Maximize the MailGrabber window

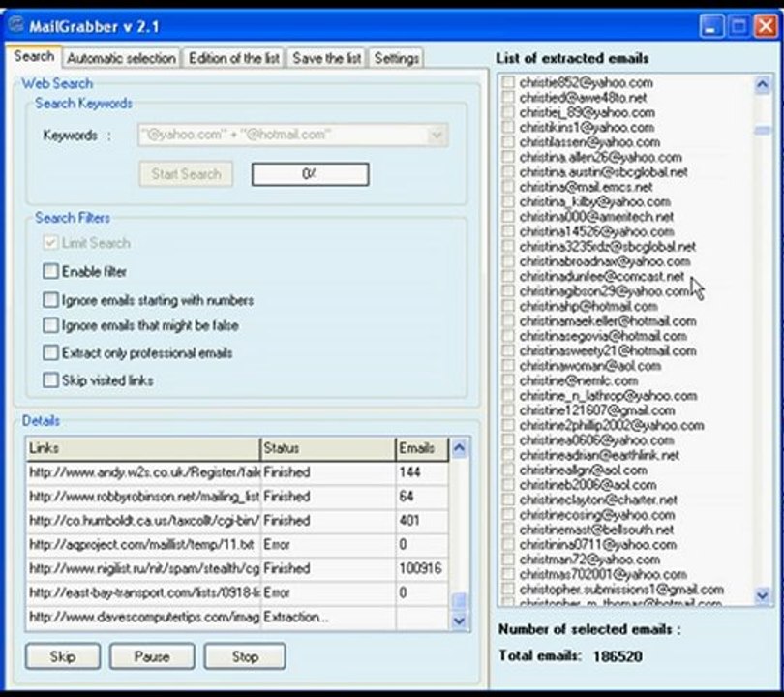(x=739, y=26)
